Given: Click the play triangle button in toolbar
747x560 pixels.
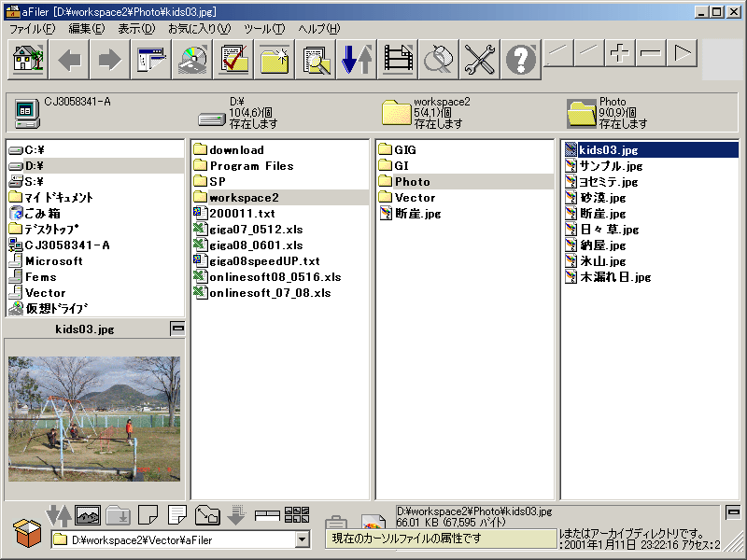Looking at the screenshot, I should point(682,52).
